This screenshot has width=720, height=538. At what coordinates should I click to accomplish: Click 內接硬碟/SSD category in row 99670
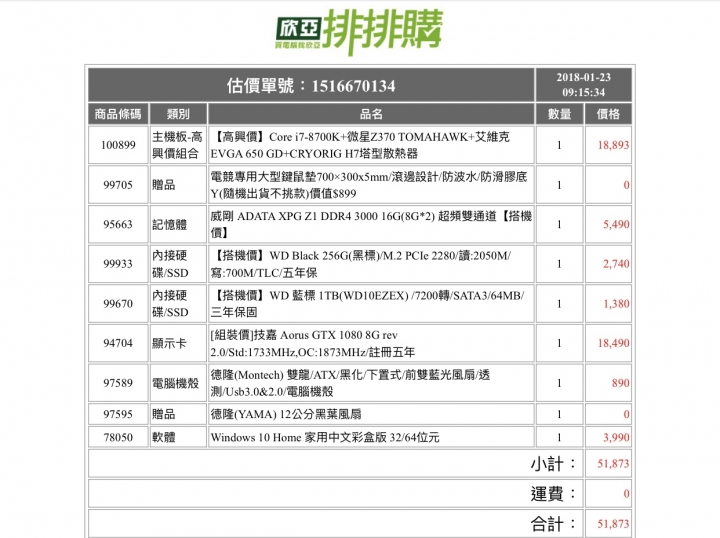(170, 303)
